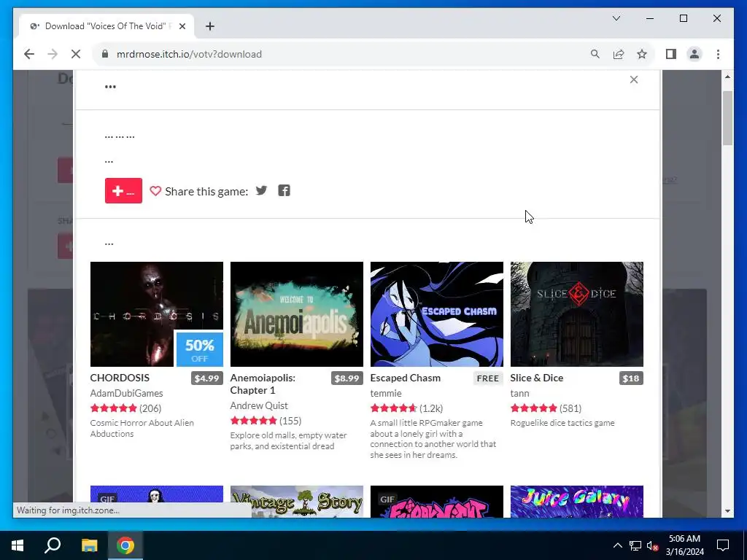This screenshot has width=747, height=560.
Task: Open the Andrew Quist author link
Action: [259, 405]
